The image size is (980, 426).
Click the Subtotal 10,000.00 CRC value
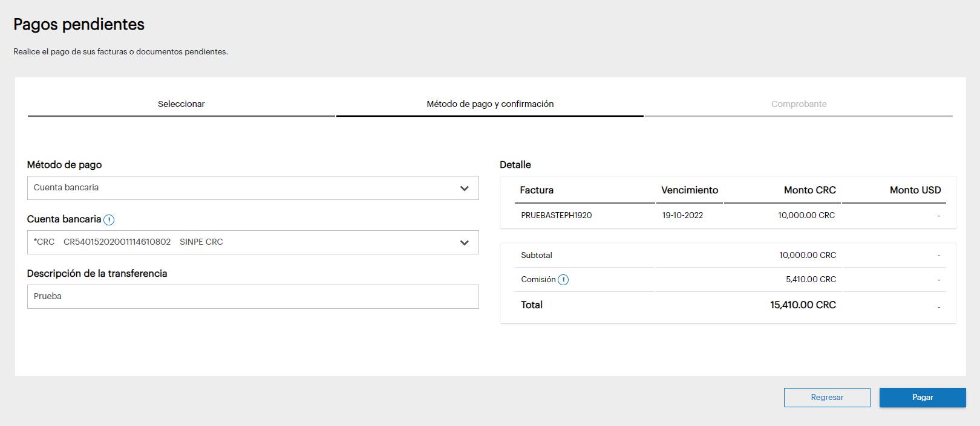(807, 256)
